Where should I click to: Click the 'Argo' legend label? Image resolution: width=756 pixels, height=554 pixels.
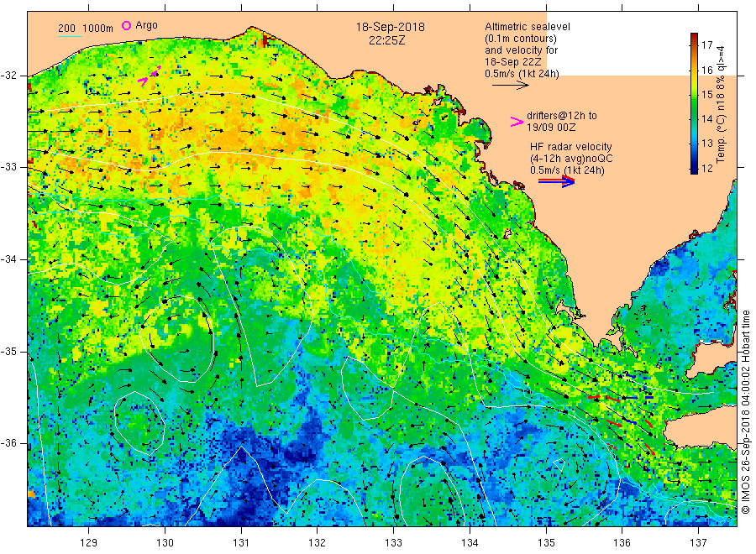(146, 25)
